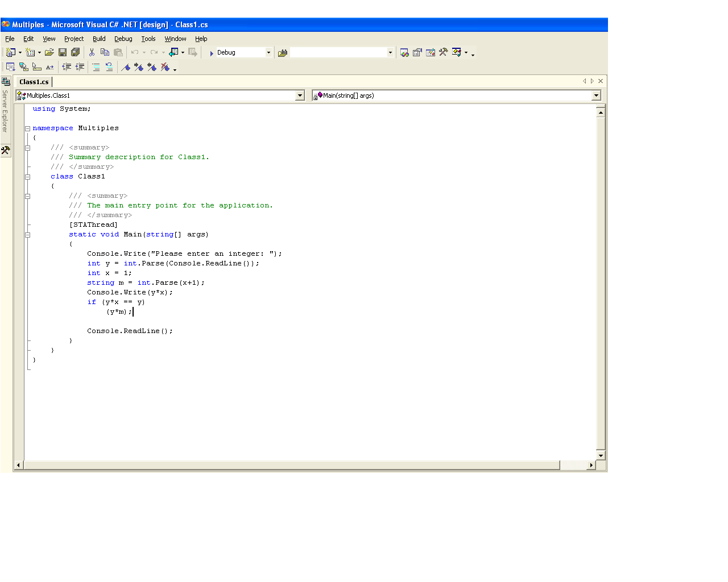Uncomment the selected lines icon

[x=109, y=67]
